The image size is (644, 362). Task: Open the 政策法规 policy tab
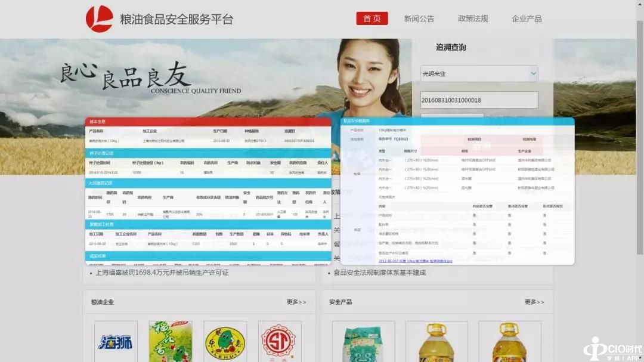tap(473, 18)
